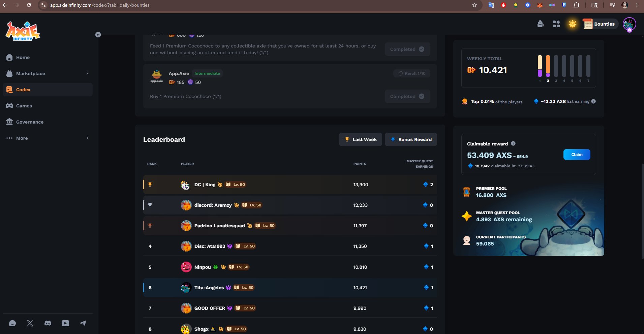The width and height of the screenshot is (644, 334).
Task: Open Ninpou player avatar
Action: [x=186, y=267]
